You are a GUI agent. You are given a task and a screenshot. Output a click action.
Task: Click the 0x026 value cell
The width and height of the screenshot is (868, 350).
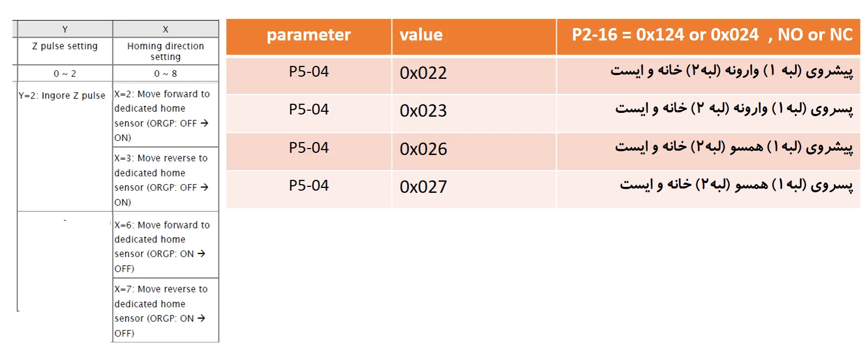pyautogui.click(x=423, y=149)
